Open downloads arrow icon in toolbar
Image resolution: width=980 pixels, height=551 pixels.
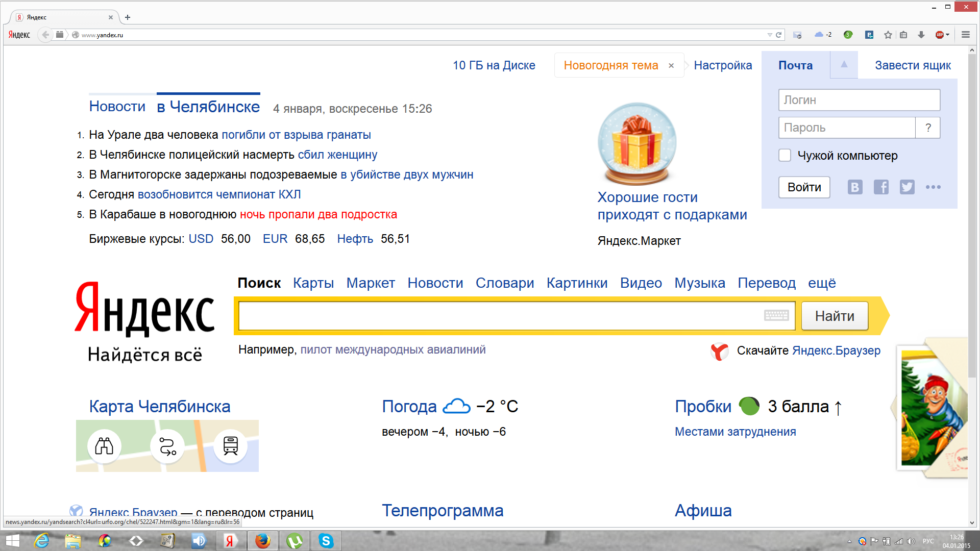point(921,35)
